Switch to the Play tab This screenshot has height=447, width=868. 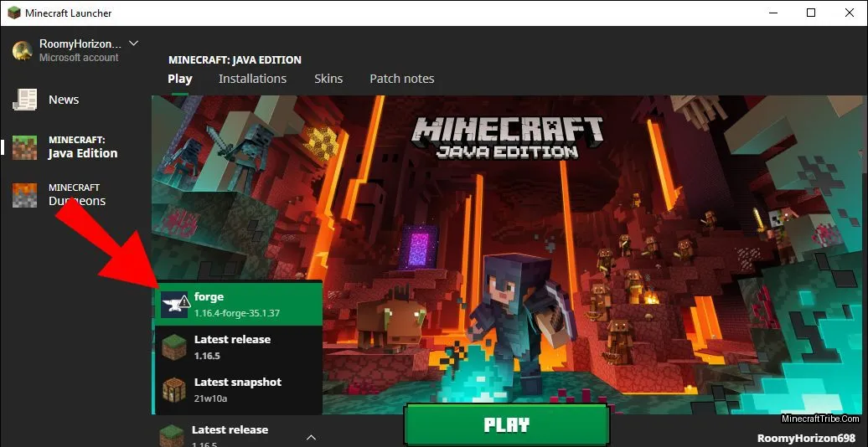[180, 79]
